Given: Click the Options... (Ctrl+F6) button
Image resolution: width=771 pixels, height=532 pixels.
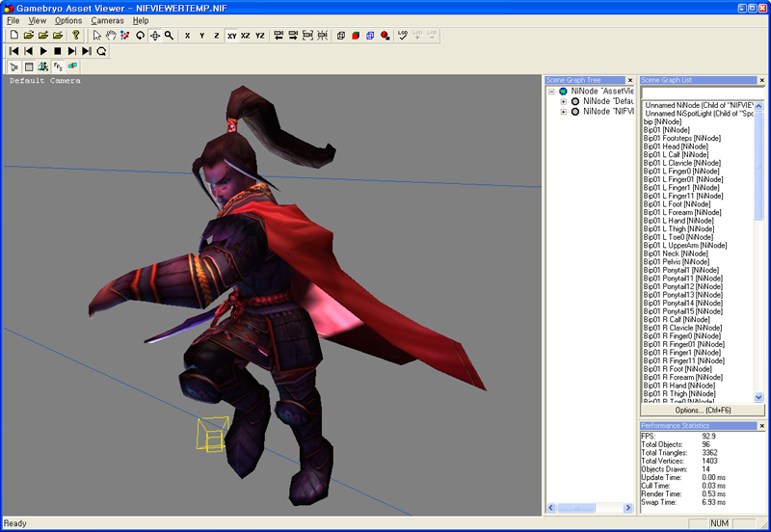Looking at the screenshot, I should 701,411.
